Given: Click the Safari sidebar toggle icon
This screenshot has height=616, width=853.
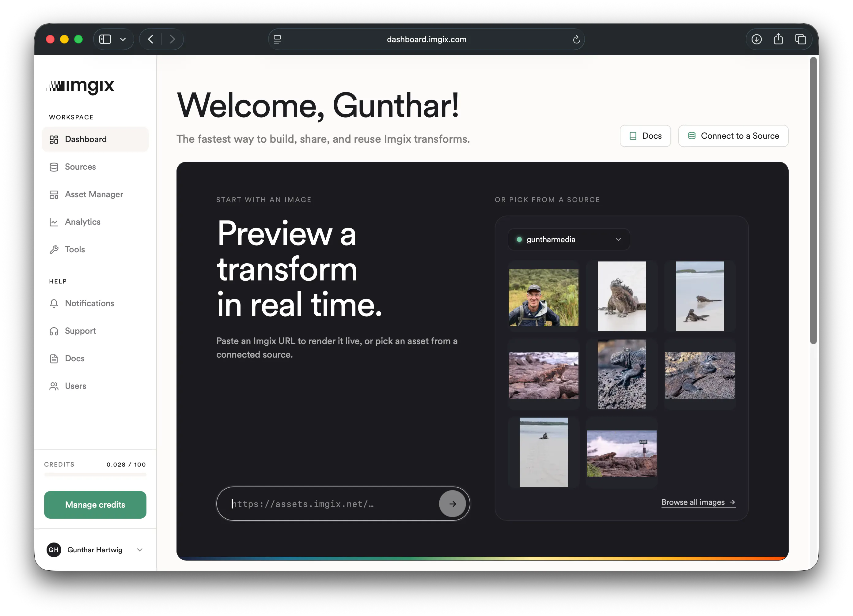Looking at the screenshot, I should (x=105, y=39).
